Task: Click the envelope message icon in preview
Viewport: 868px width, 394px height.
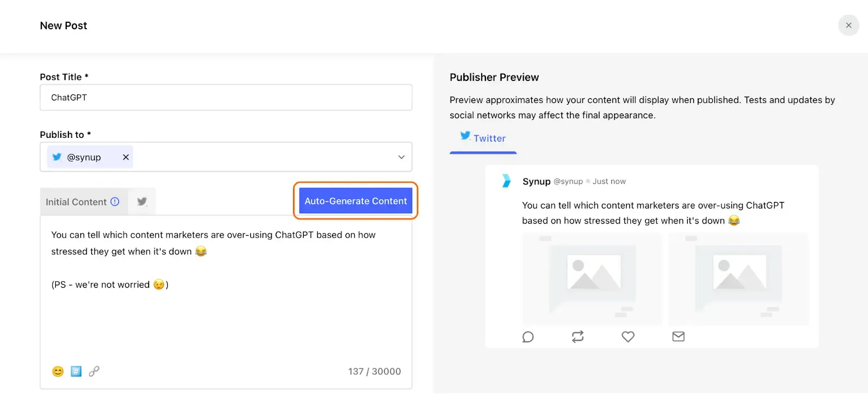Action: (678, 336)
